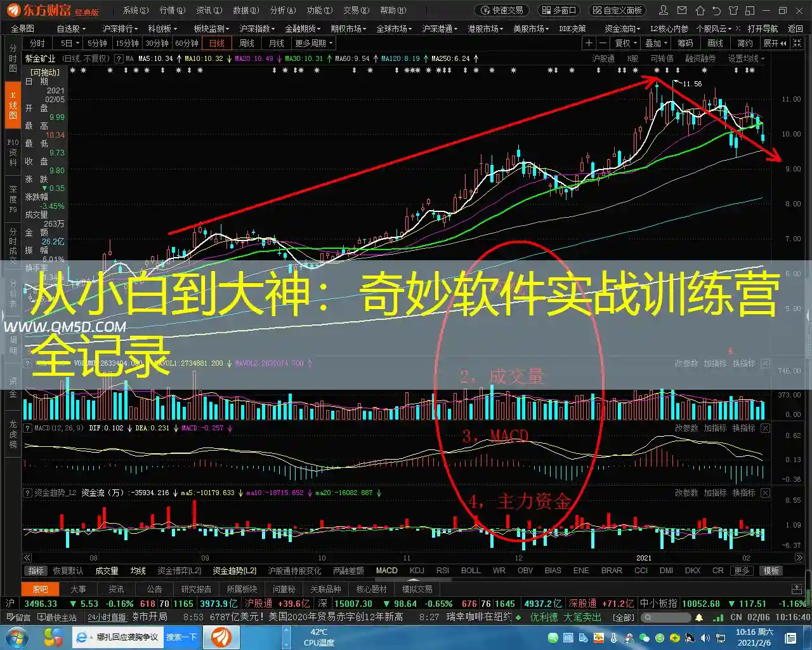Viewport: 812px width, 650px height.
Task: Click the skin shirt icon in title bar
Action: (733, 10)
